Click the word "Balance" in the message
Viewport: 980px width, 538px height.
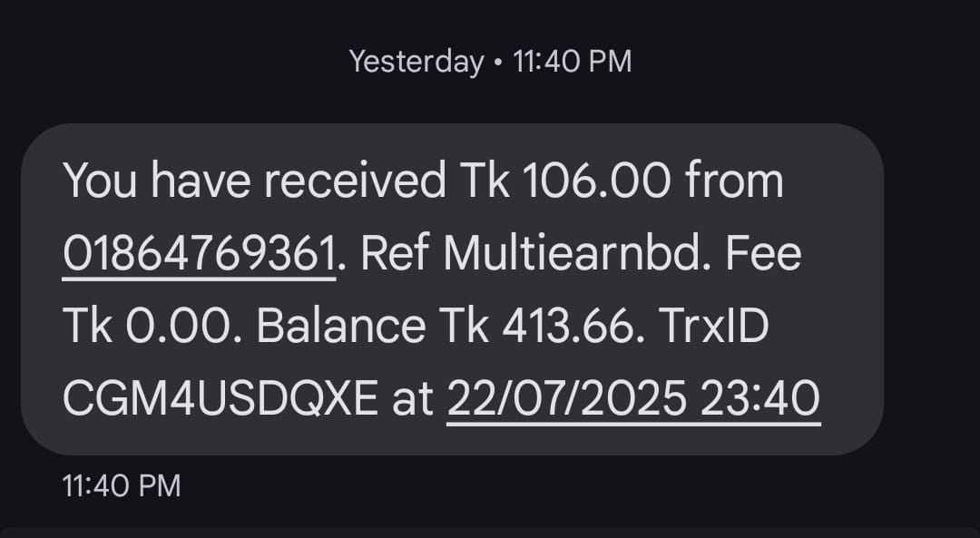click(x=340, y=327)
